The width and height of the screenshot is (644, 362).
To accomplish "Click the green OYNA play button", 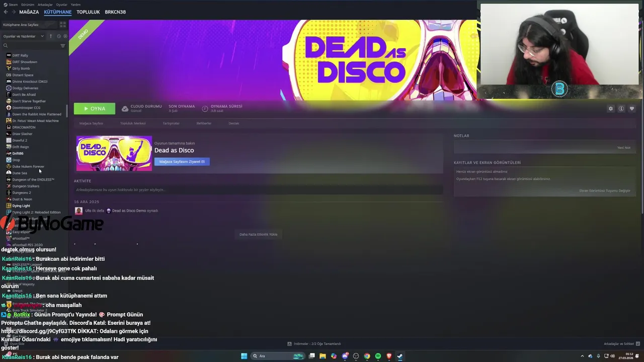I will (x=95, y=109).
